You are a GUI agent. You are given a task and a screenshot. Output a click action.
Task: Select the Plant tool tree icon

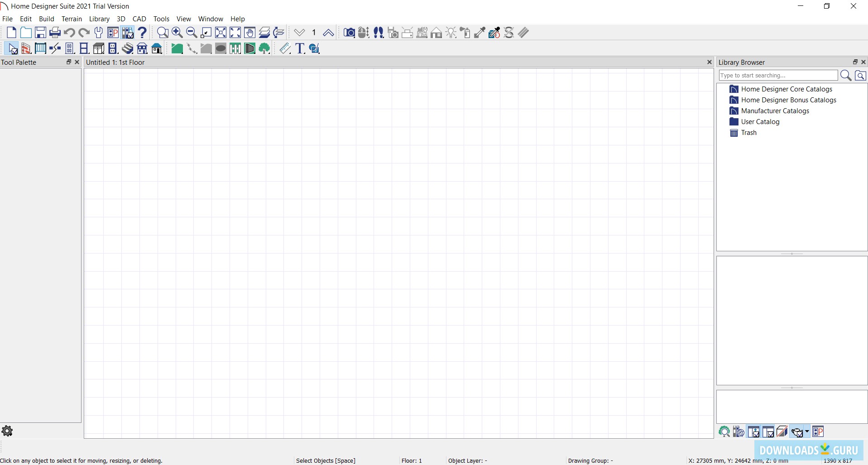[x=264, y=48]
